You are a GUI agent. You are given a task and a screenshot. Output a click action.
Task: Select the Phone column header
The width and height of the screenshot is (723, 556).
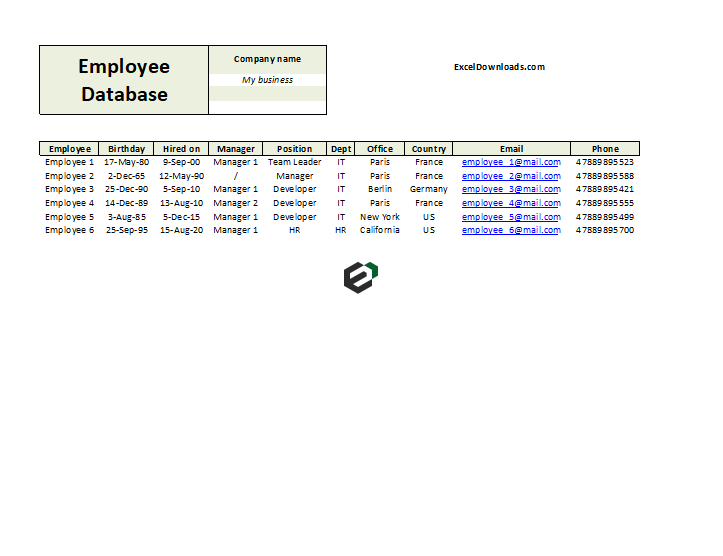(x=604, y=149)
